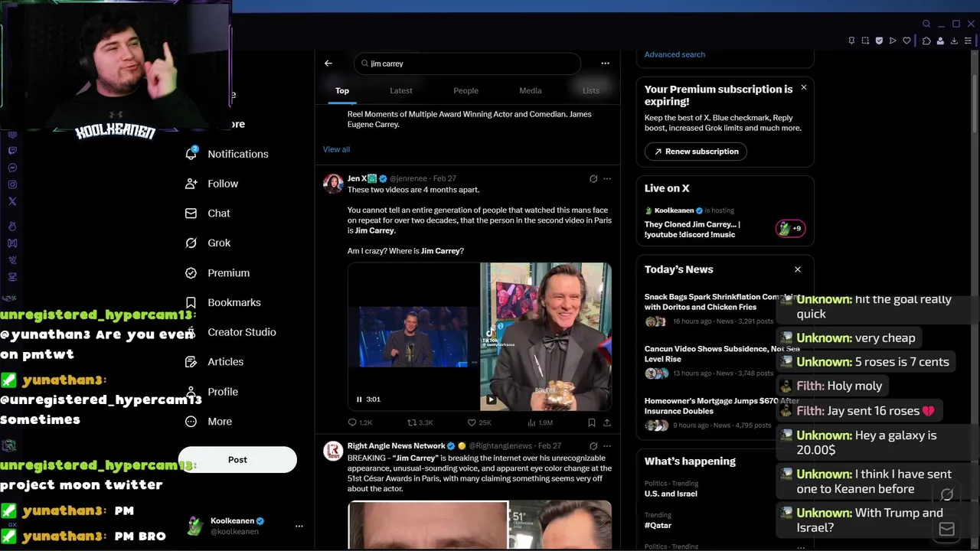Click the heart bookmark icon in toolbar
This screenshot has height=551, width=980.
click(x=907, y=41)
